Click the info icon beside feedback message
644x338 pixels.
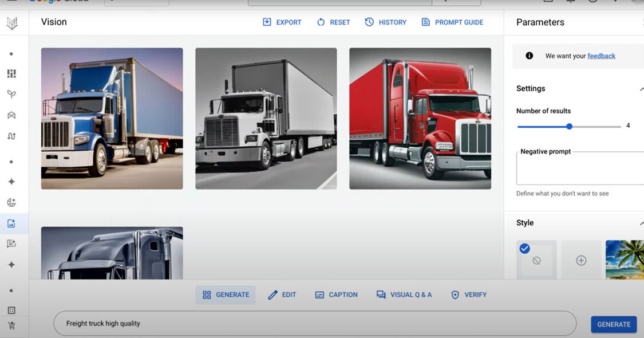pyautogui.click(x=530, y=56)
